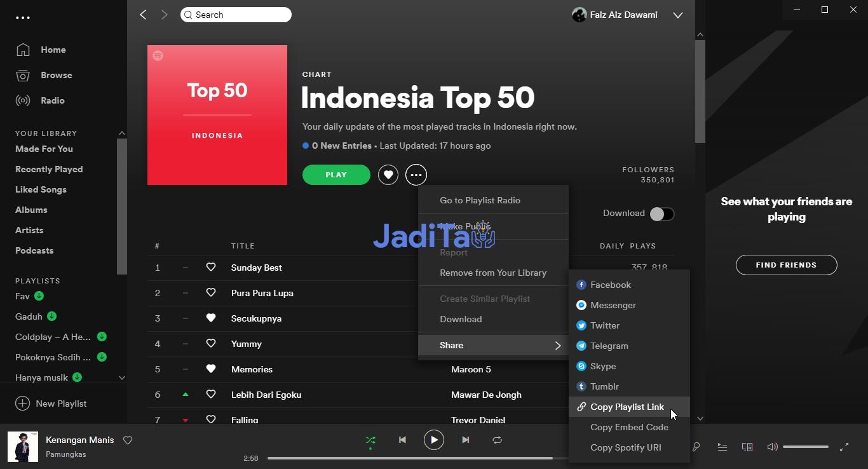Image resolution: width=868 pixels, height=469 pixels.
Task: Open Made For You
Action: [x=44, y=149]
